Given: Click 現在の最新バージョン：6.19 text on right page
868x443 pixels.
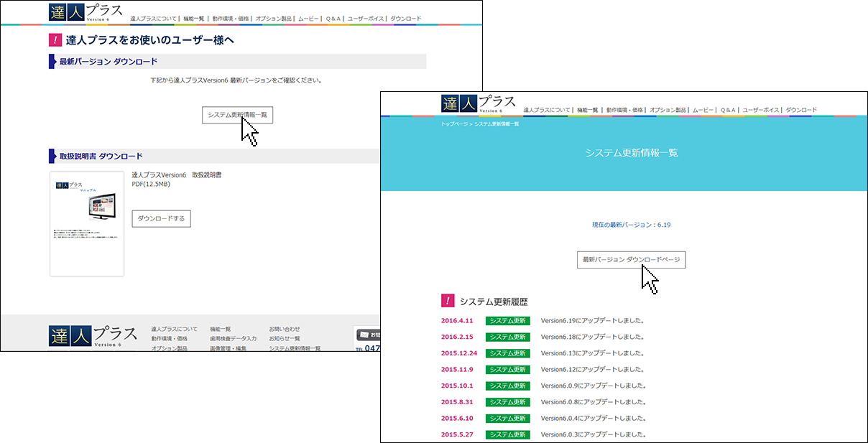Looking at the screenshot, I should 631,225.
